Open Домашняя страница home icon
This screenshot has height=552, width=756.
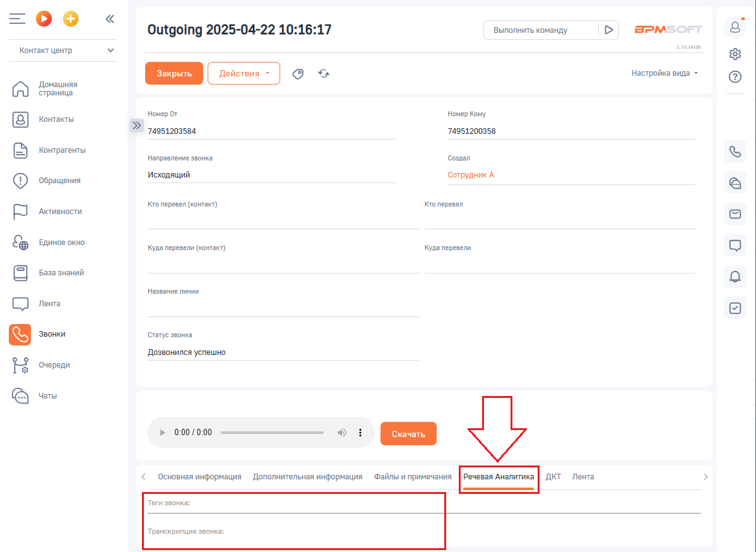pos(20,89)
